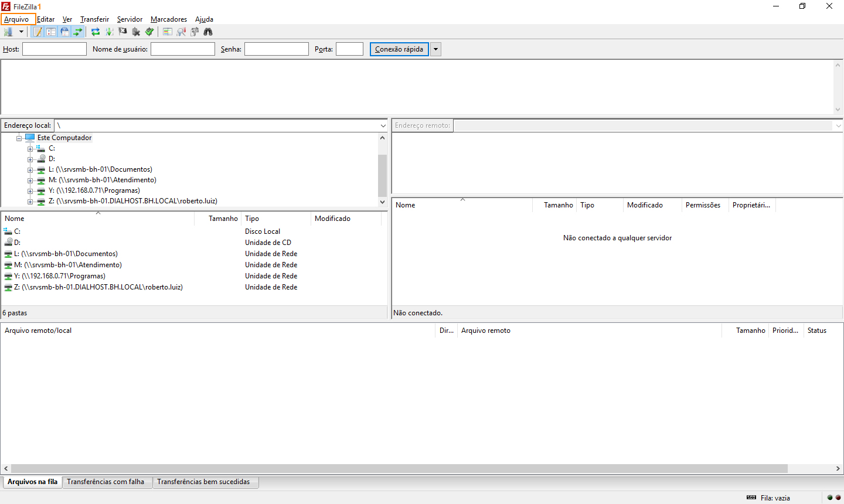The image size is (844, 504).
Task: Open the Site Manager dropdown arrow
Action: [21, 32]
